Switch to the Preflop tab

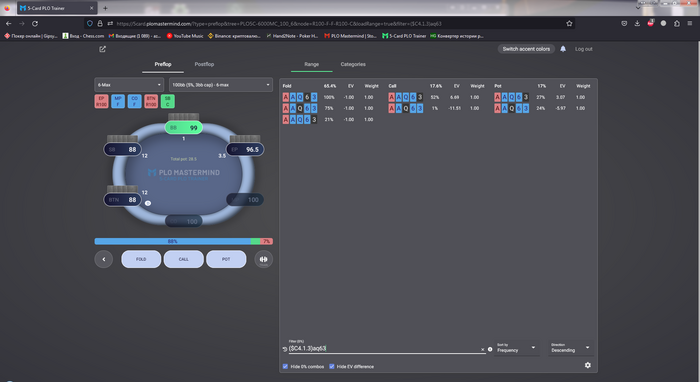[163, 64]
